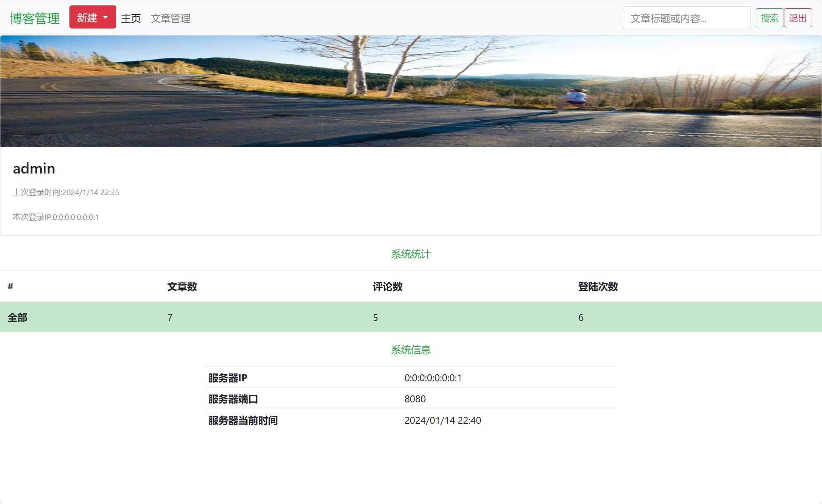Click the 系统统计 heading

click(x=410, y=254)
